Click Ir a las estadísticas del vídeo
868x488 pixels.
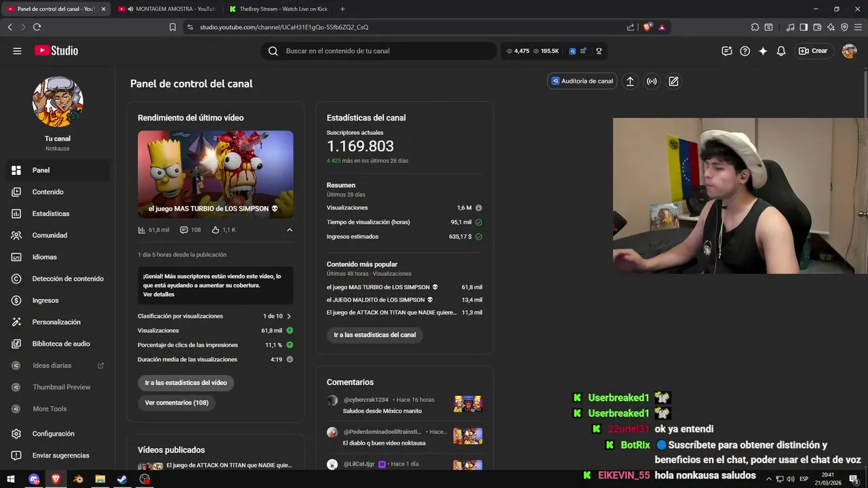[x=186, y=383]
